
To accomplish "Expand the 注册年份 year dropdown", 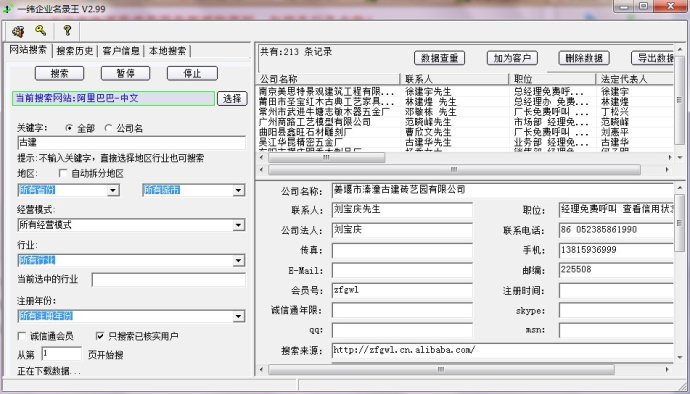I will 239,316.
